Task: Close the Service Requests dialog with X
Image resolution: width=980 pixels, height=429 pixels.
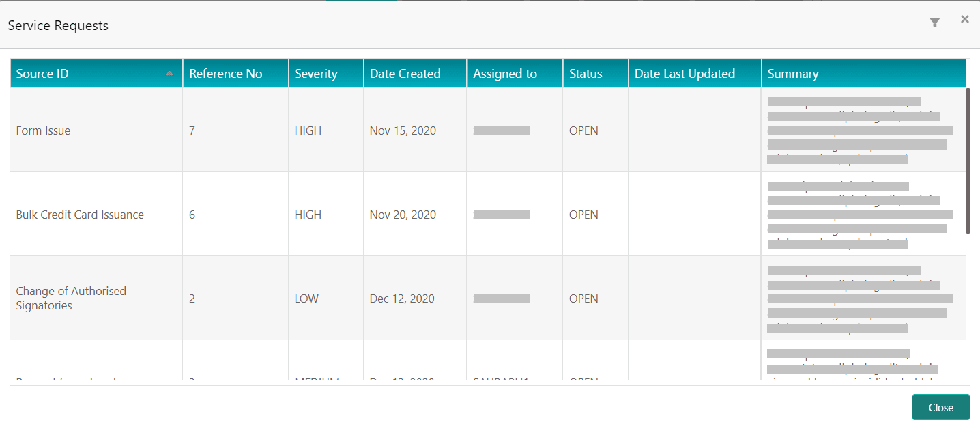Action: point(964,20)
